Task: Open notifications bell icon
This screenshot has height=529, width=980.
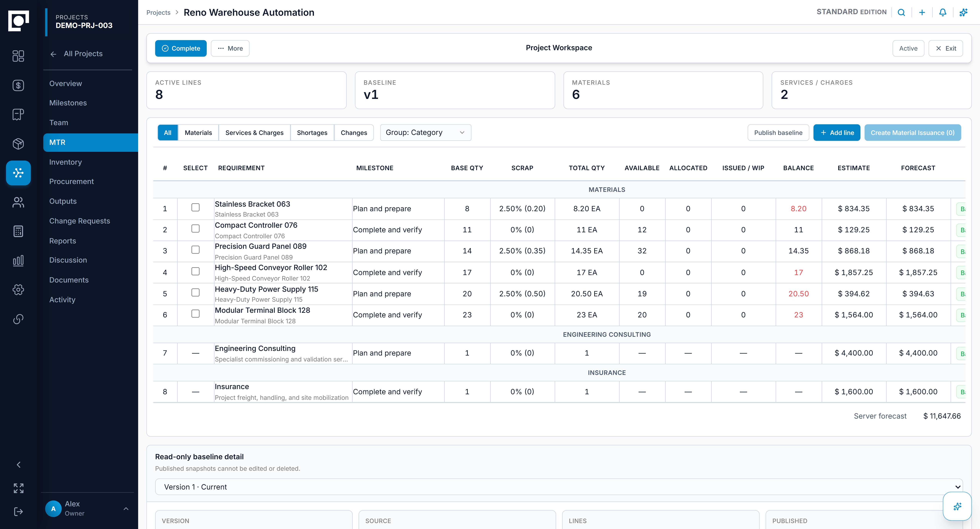Action: tap(942, 12)
